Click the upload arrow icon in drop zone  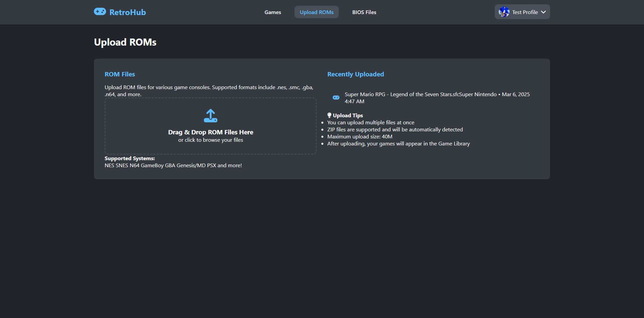click(210, 116)
